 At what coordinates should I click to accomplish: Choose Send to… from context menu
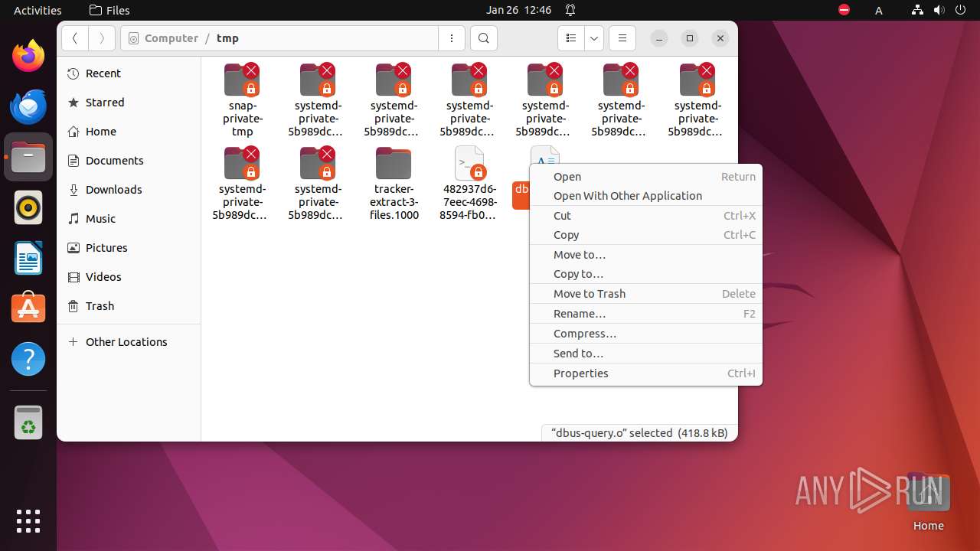pyautogui.click(x=645, y=354)
